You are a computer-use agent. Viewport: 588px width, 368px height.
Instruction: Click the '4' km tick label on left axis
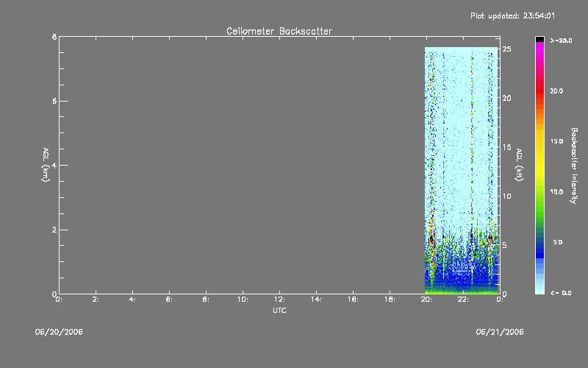54,165
